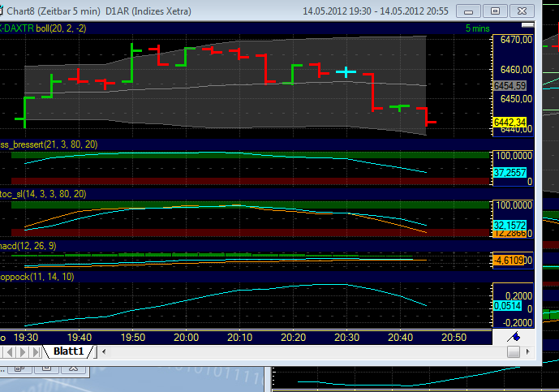559x392 pixels.
Task: Click the horizontal scrollbar thumb
Action: click(514, 351)
